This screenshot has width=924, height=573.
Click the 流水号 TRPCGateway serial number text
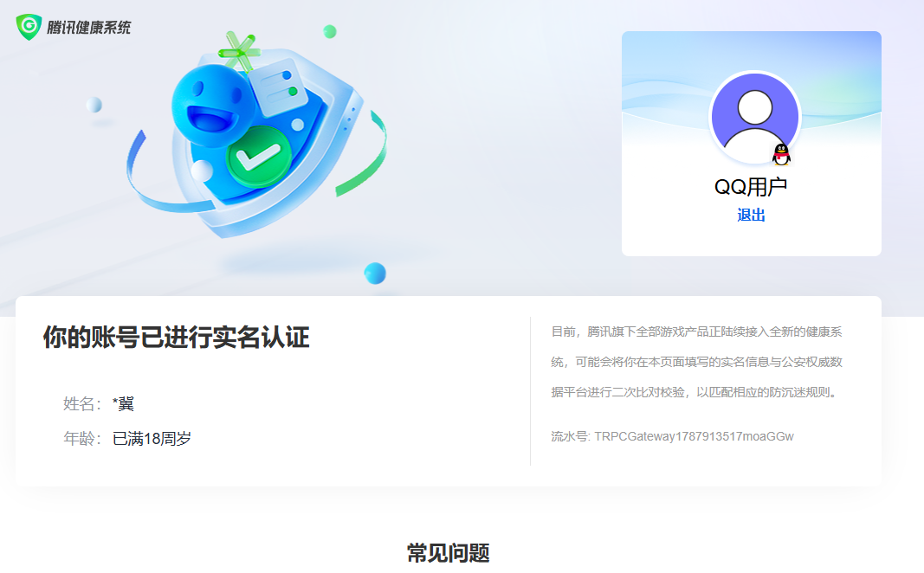[x=672, y=436]
